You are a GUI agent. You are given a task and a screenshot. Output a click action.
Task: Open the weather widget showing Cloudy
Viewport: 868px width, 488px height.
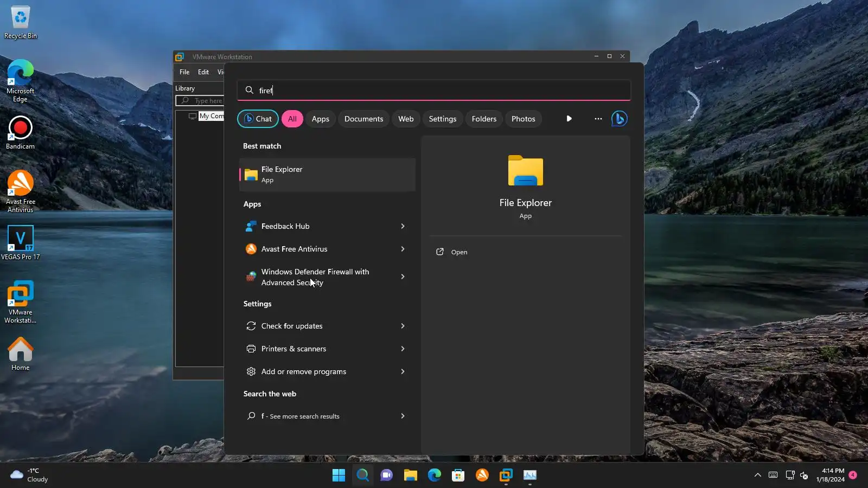[x=30, y=475]
